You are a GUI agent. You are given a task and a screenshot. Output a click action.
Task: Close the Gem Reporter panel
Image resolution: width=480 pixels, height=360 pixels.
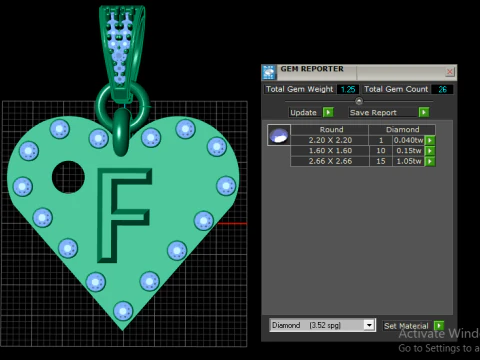click(450, 72)
